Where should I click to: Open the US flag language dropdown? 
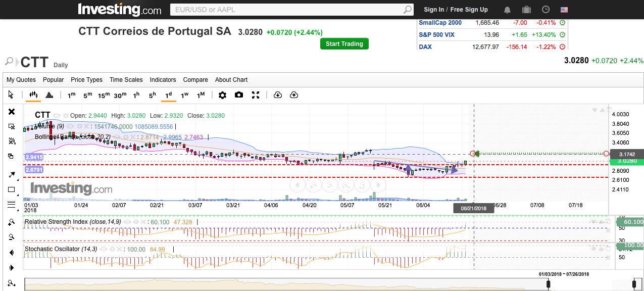tap(564, 10)
